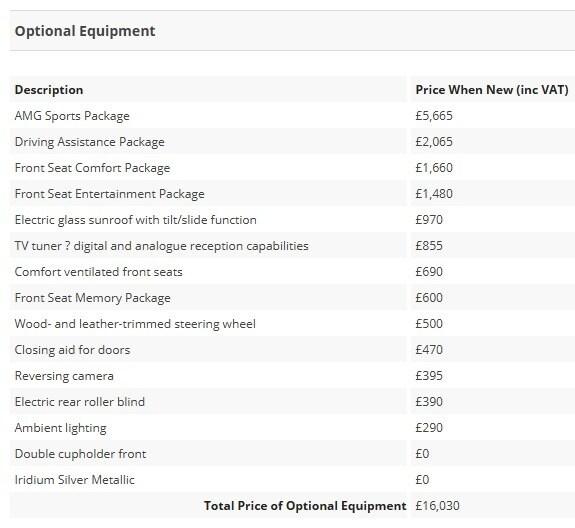The width and height of the screenshot is (575, 528).
Task: Click the £16,030 total price value
Action: (x=437, y=506)
